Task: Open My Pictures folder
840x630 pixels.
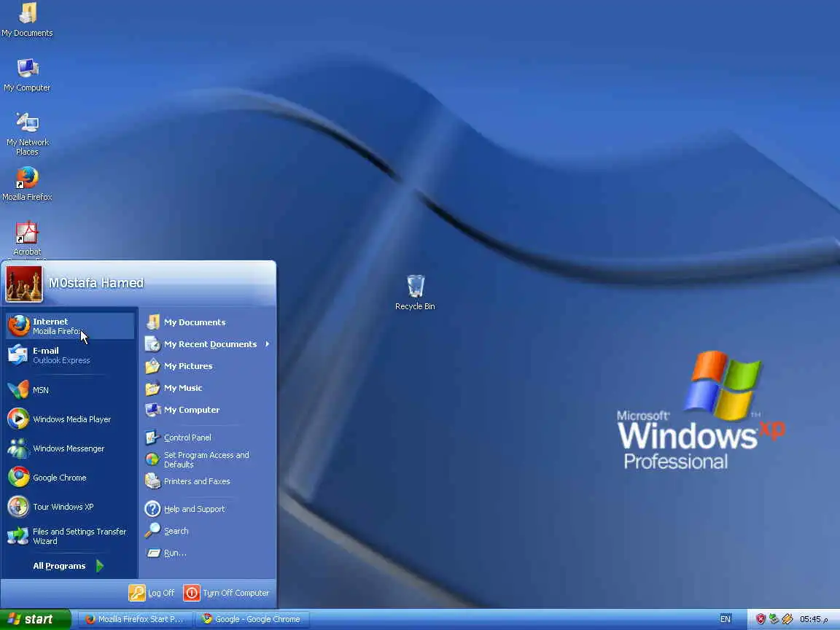Action: [208, 366]
